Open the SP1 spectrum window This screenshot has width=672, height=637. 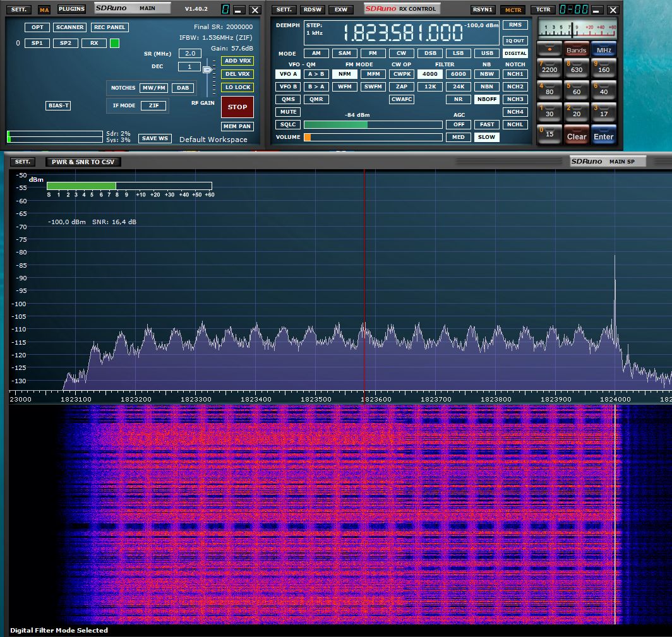(37, 43)
